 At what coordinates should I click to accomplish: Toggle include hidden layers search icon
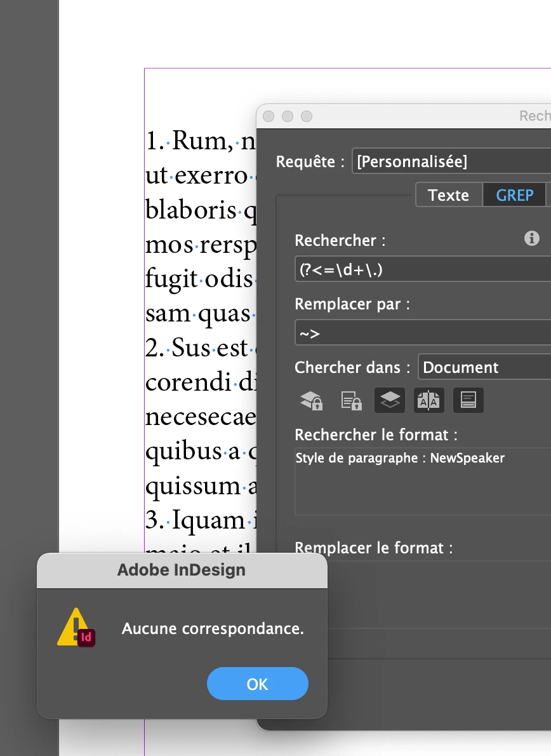point(390,400)
